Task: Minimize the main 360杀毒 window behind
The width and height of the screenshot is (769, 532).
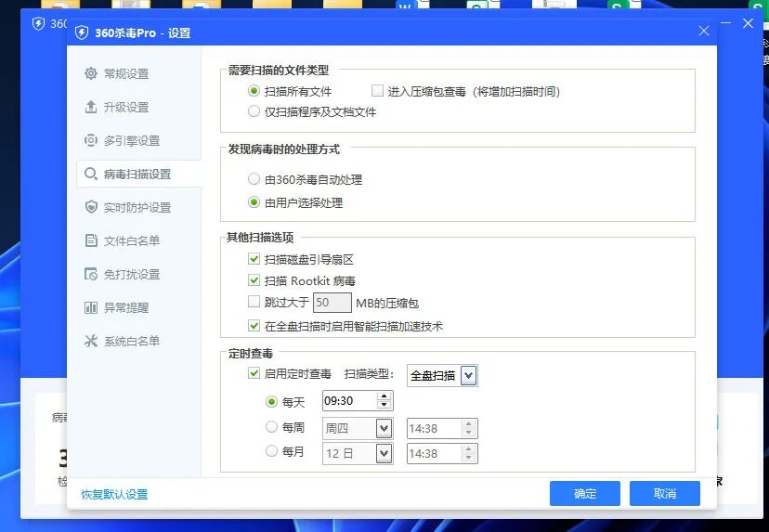Action: pos(726,23)
